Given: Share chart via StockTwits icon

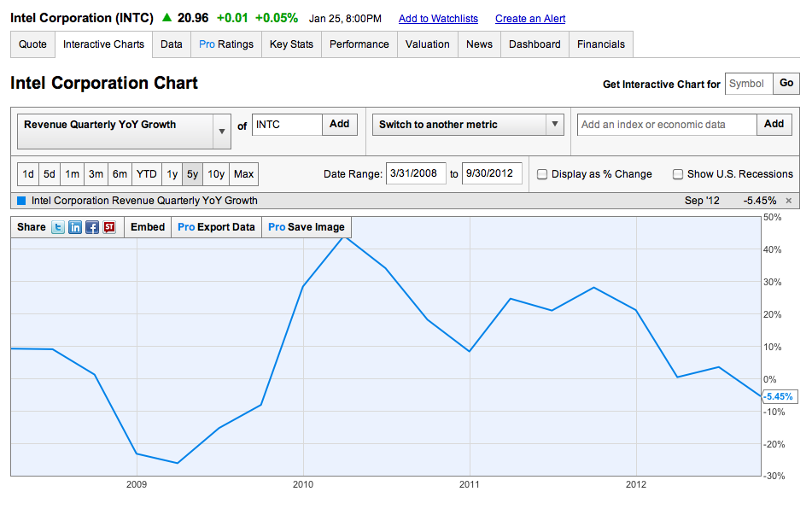Looking at the screenshot, I should (x=109, y=227).
